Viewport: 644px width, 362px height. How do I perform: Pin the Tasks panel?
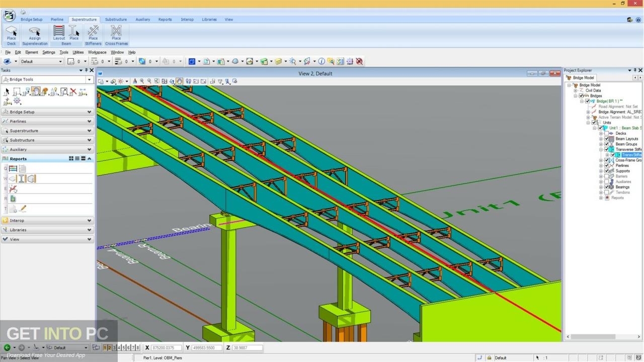[x=86, y=70]
